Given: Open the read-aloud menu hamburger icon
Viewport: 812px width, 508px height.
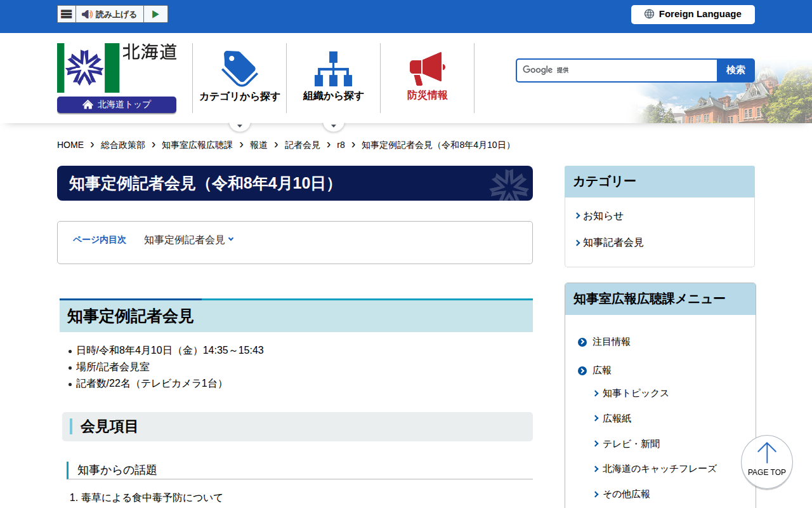Looking at the screenshot, I should pyautogui.click(x=67, y=14).
